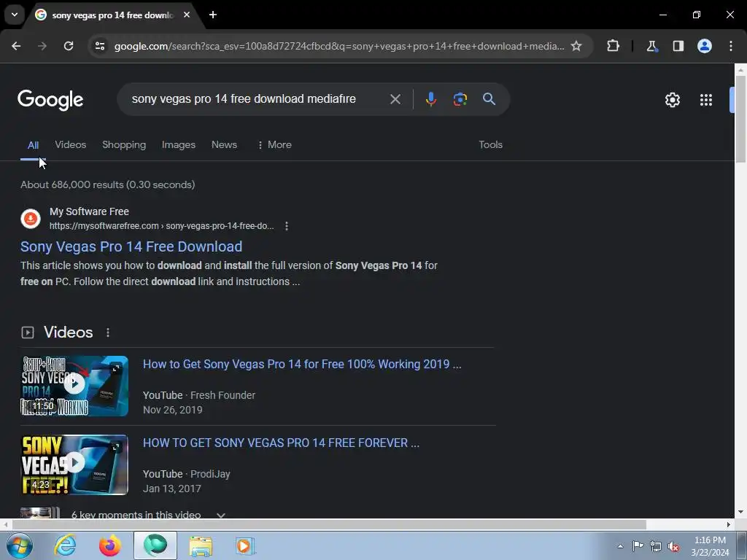The width and height of the screenshot is (747, 560).
Task: Open the tab search dropdown arrow
Action: click(x=15, y=15)
